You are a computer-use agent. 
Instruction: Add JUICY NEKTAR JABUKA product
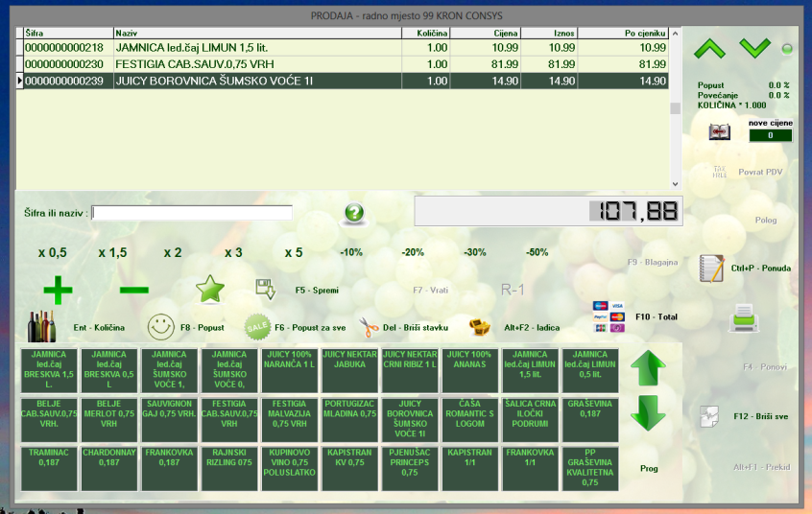coord(349,370)
